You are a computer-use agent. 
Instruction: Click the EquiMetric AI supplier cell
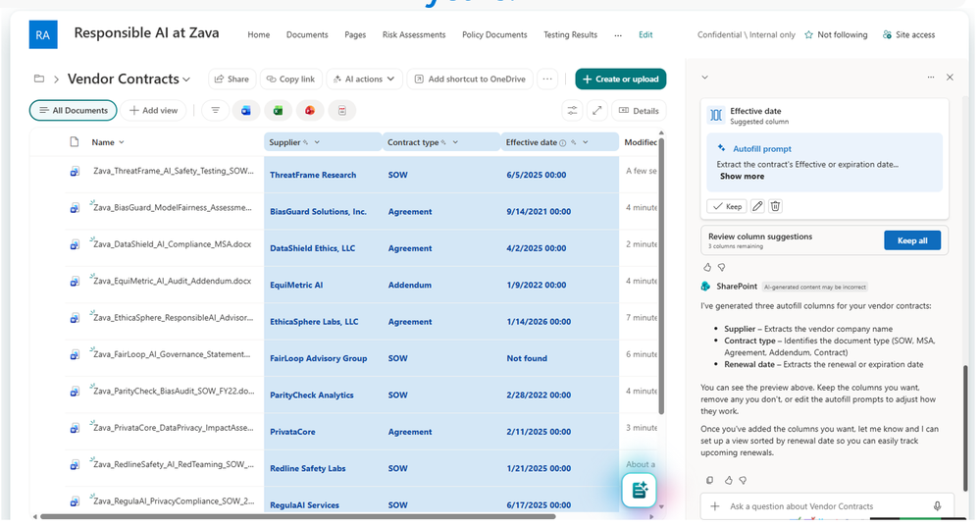click(323, 285)
